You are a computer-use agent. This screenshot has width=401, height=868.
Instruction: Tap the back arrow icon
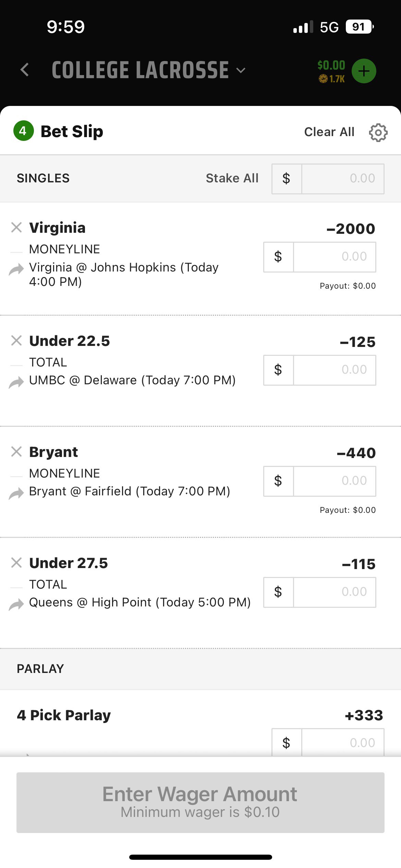(x=25, y=70)
